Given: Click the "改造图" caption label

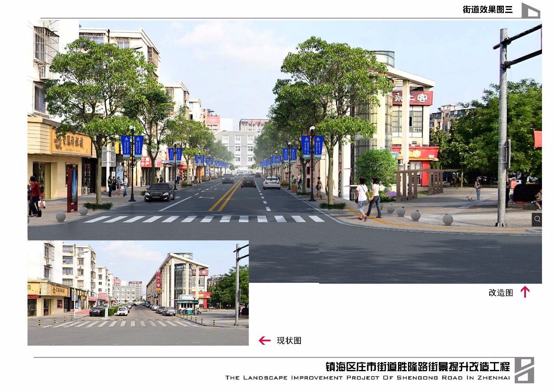Looking at the screenshot, I should coord(501,293).
